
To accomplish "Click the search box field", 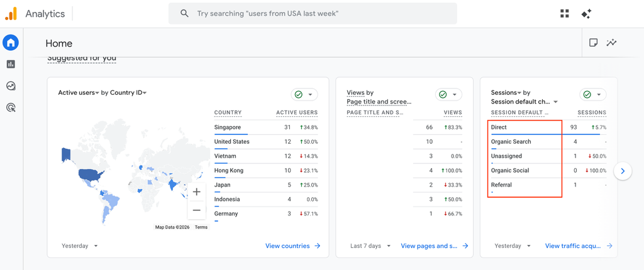I will click(313, 14).
